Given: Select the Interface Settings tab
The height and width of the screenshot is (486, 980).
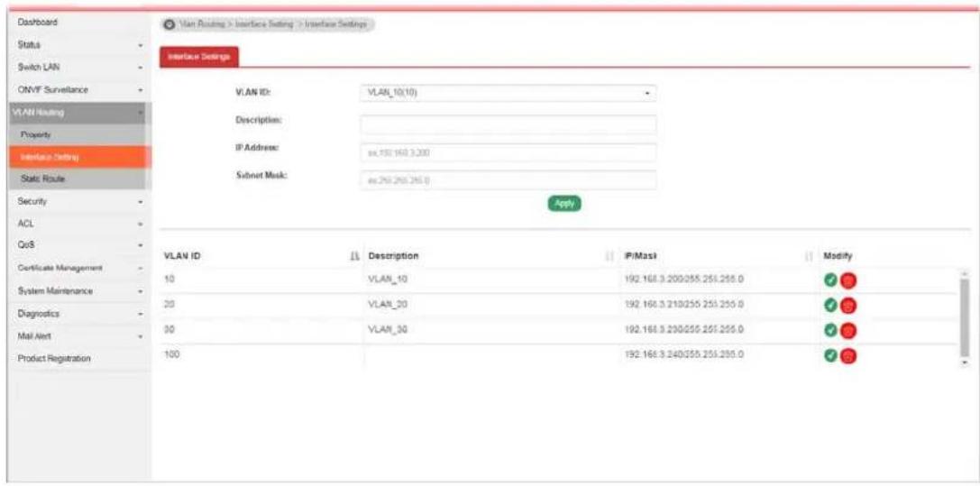Looking at the screenshot, I should 199,56.
